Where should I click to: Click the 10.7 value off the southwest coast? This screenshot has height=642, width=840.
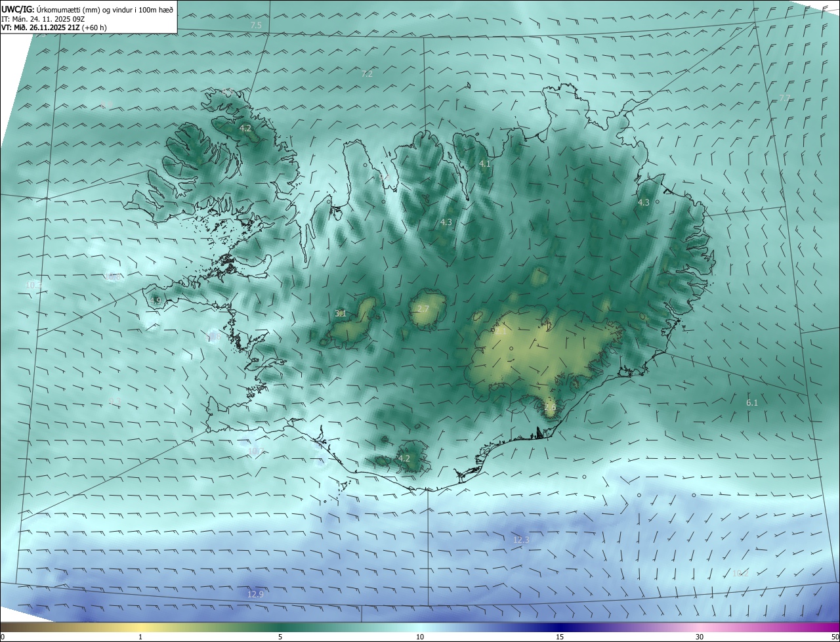pyautogui.click(x=256, y=452)
